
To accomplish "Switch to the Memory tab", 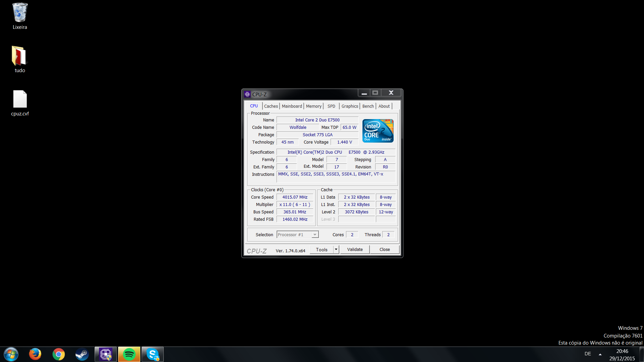I will (x=313, y=106).
